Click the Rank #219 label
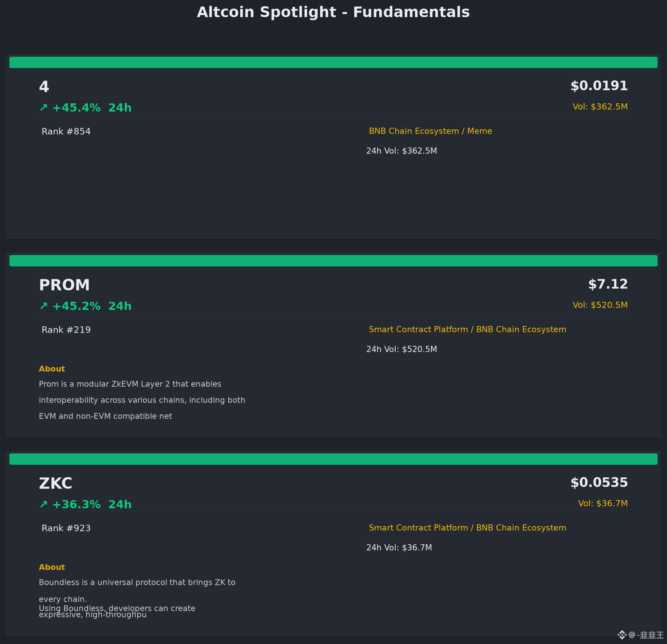667x644 pixels. (x=66, y=330)
